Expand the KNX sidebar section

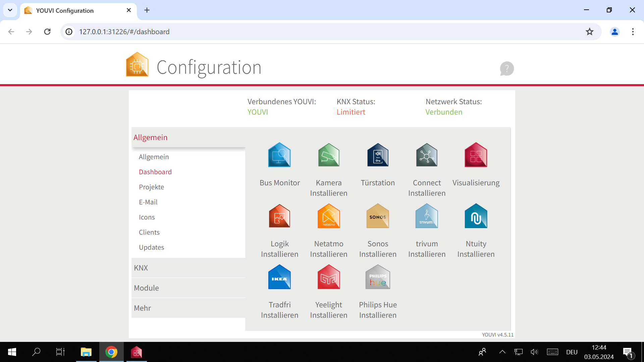click(x=188, y=268)
